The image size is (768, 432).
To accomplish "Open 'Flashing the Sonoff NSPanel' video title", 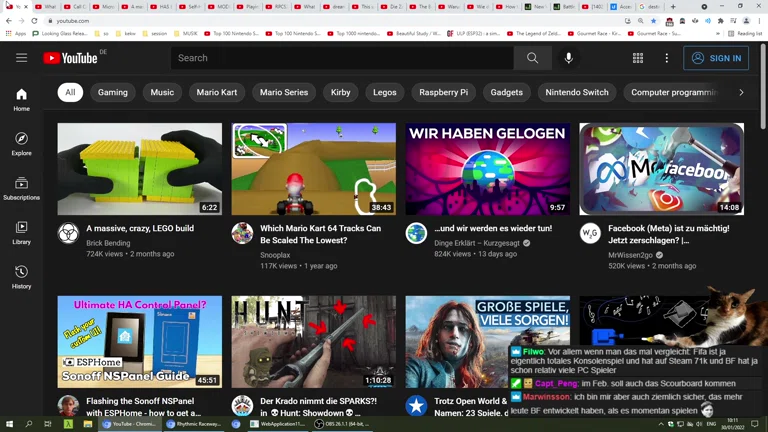I will point(144,407).
